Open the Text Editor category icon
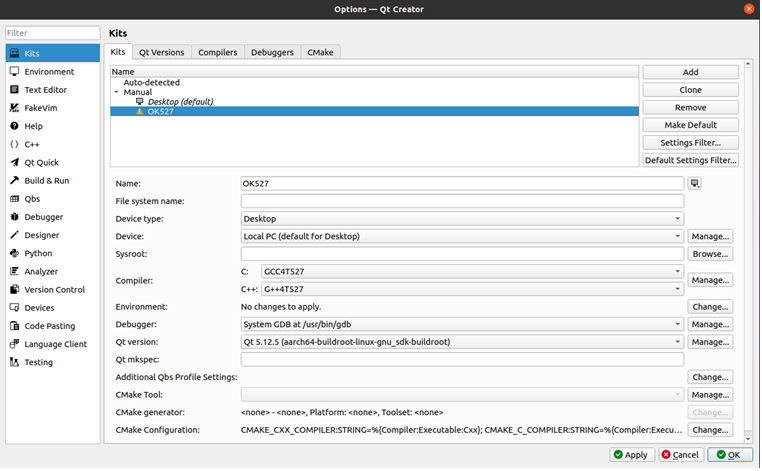 (x=15, y=89)
